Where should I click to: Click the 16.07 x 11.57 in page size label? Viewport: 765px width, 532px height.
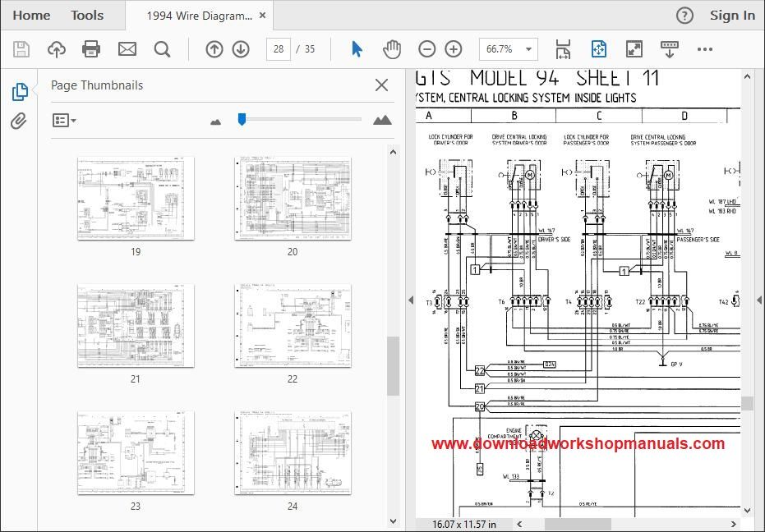464,525
